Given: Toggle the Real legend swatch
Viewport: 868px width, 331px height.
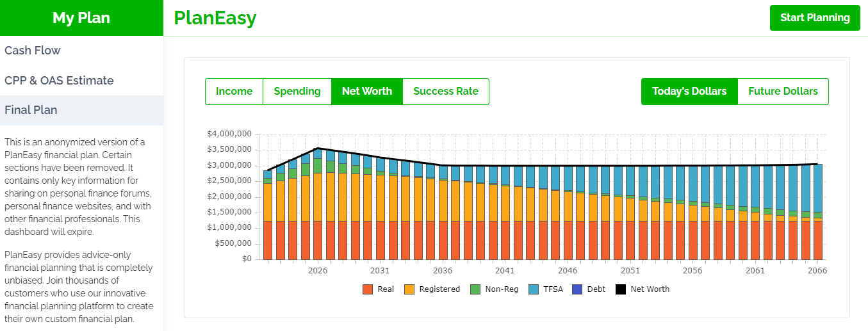Looking at the screenshot, I should click(368, 289).
